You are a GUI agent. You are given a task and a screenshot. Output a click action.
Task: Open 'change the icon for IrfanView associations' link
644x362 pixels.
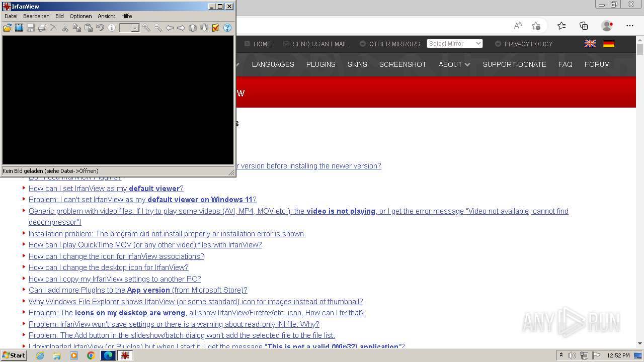[116, 256]
